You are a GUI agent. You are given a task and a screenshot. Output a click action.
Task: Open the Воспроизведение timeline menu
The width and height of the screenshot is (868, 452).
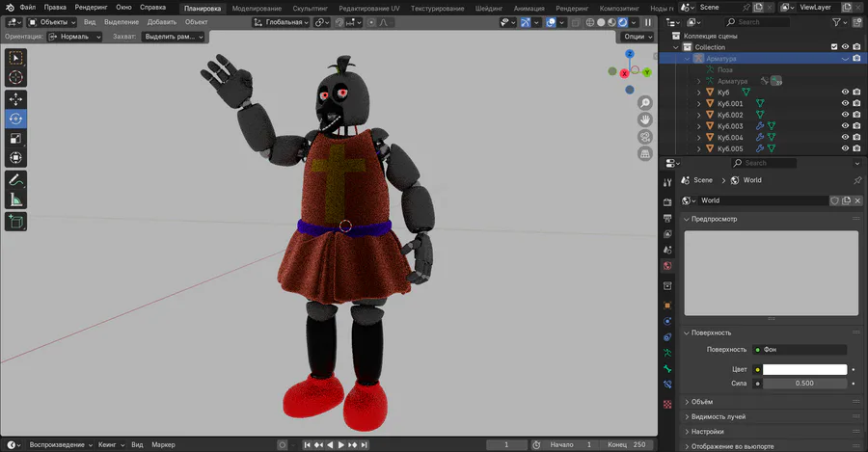point(61,445)
